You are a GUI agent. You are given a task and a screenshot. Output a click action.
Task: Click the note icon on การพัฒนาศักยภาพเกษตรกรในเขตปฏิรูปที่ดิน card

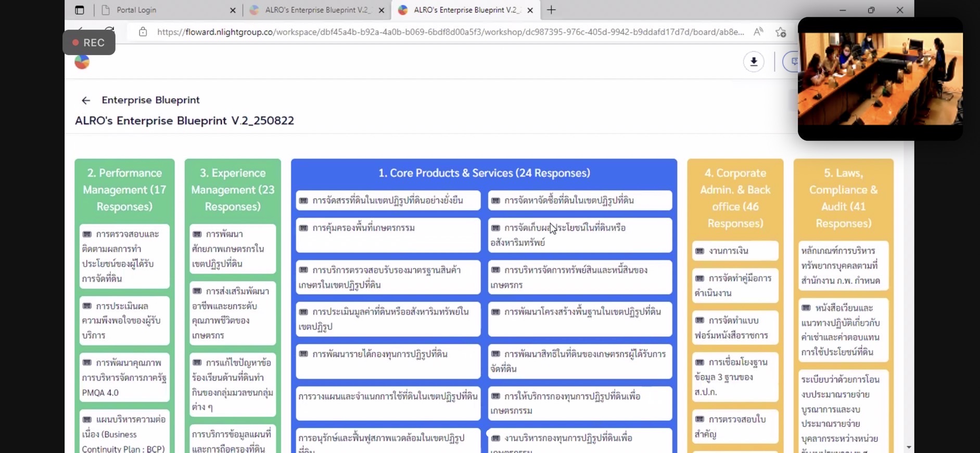pyautogui.click(x=197, y=234)
